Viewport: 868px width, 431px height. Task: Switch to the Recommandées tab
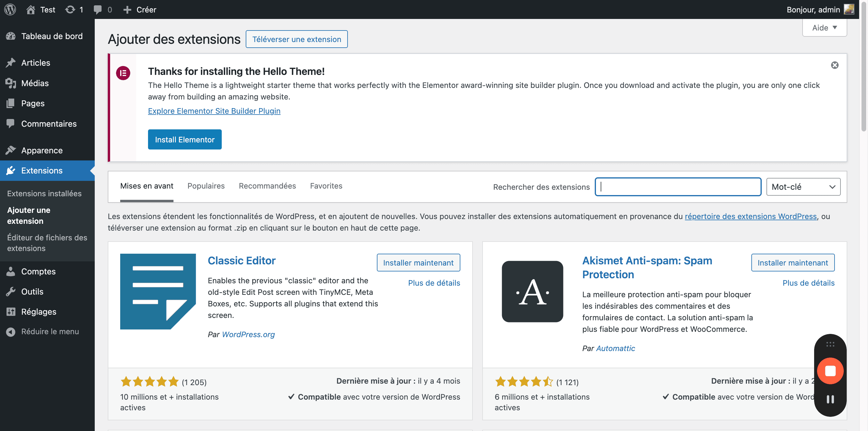click(267, 186)
